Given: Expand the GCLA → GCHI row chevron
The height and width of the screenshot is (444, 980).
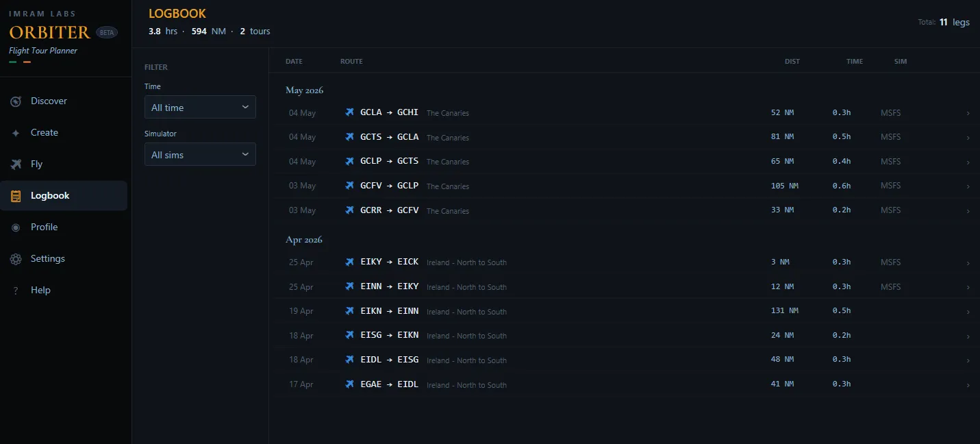Looking at the screenshot, I should point(968,113).
